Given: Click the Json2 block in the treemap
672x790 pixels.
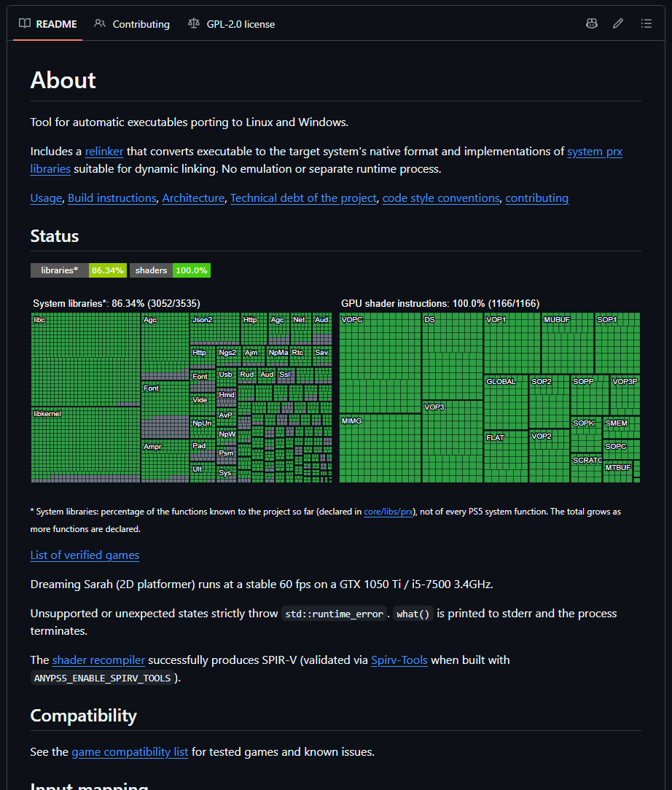Looking at the screenshot, I should click(x=215, y=329).
